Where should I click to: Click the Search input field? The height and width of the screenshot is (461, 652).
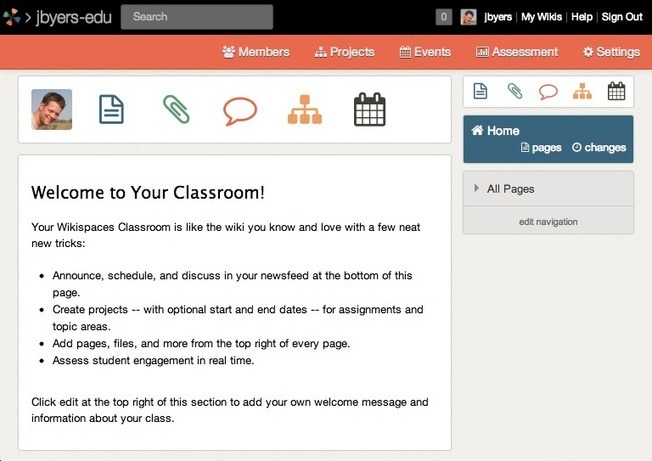point(196,17)
